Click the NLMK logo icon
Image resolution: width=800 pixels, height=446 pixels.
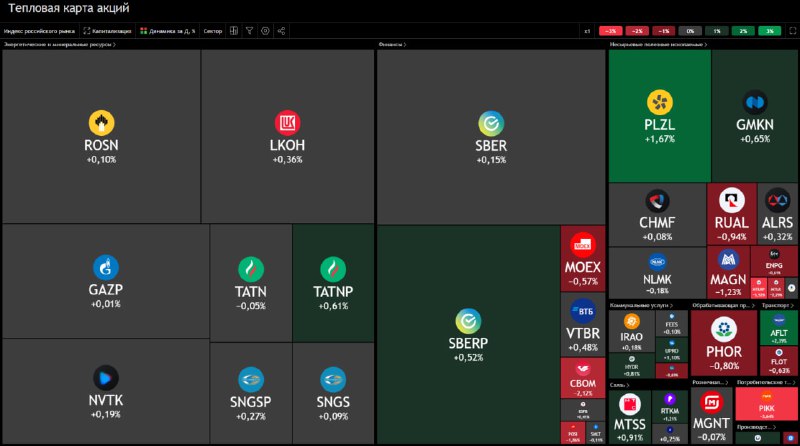(x=657, y=262)
